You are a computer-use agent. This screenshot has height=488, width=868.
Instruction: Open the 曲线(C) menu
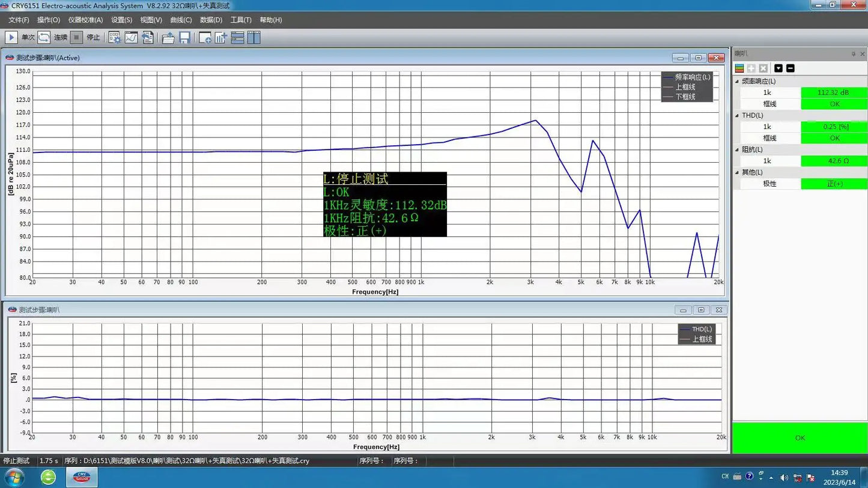[x=181, y=20]
